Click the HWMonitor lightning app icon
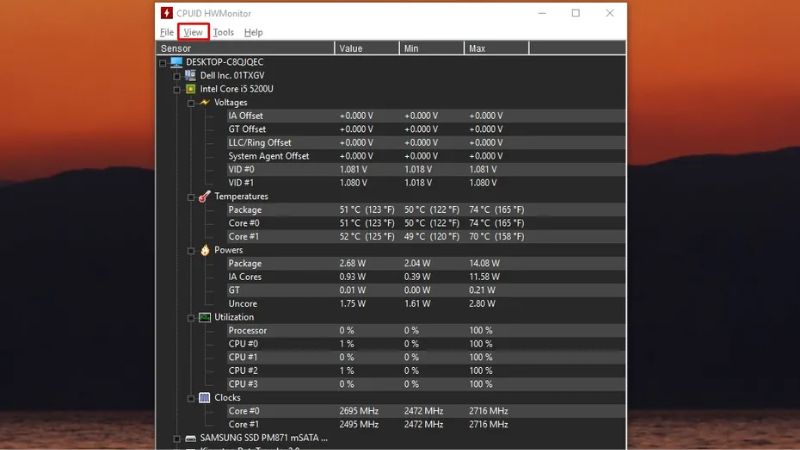The image size is (800, 450). click(x=166, y=13)
